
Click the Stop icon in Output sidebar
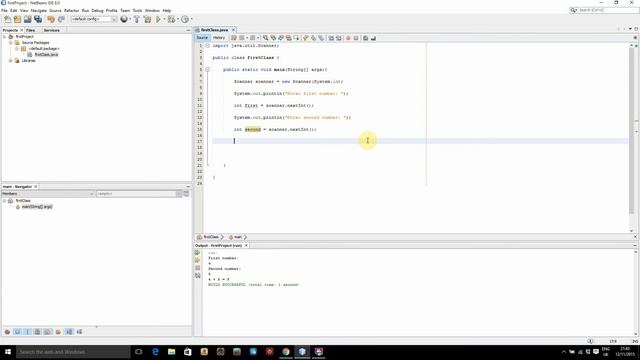tap(198, 268)
